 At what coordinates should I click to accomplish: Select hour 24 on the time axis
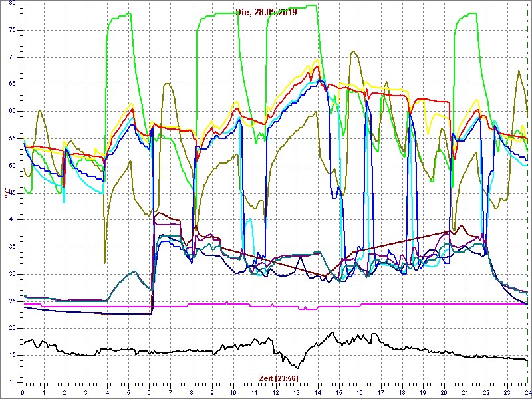coord(527,392)
